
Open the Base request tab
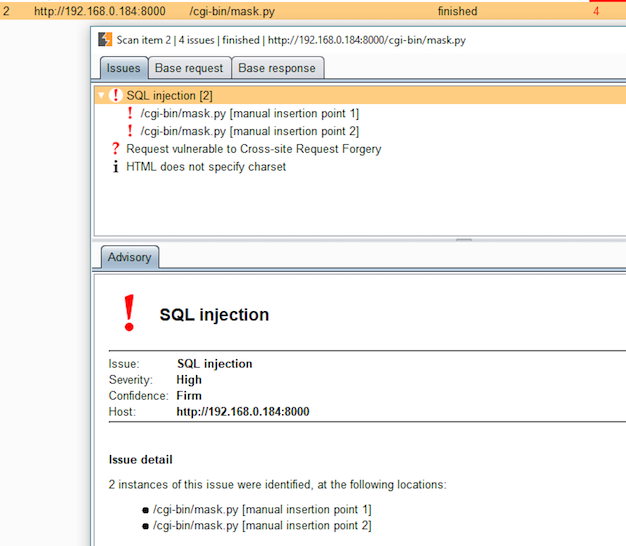pyautogui.click(x=190, y=68)
